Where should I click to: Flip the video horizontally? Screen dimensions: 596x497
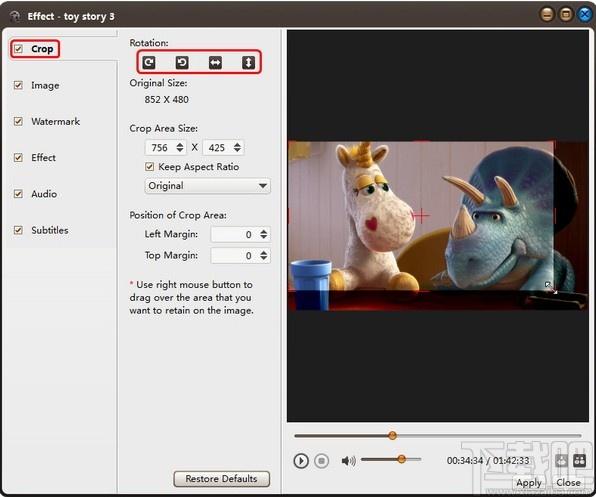215,62
